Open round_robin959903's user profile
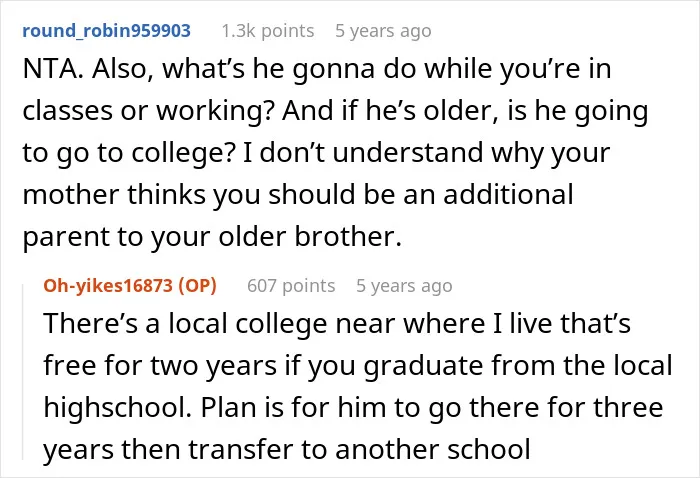This screenshot has height=478, width=700. click(x=106, y=31)
